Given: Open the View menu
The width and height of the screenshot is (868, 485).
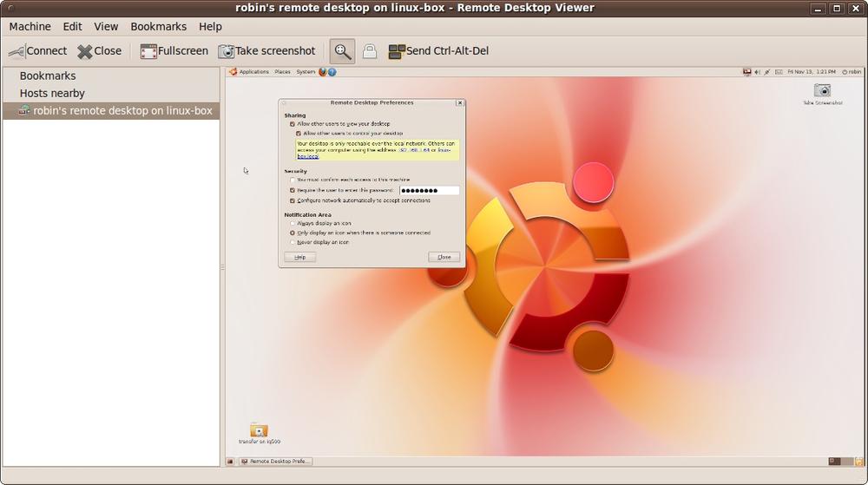Looking at the screenshot, I should (x=106, y=27).
